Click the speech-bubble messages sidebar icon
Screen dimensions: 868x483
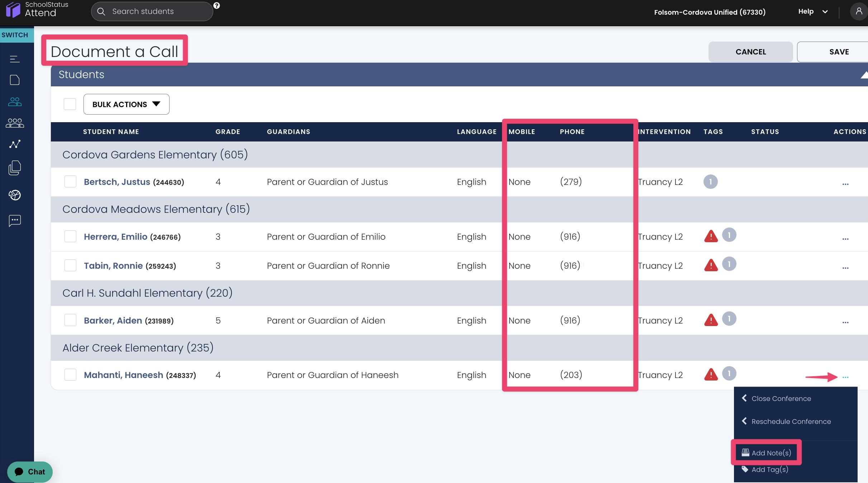tap(15, 221)
